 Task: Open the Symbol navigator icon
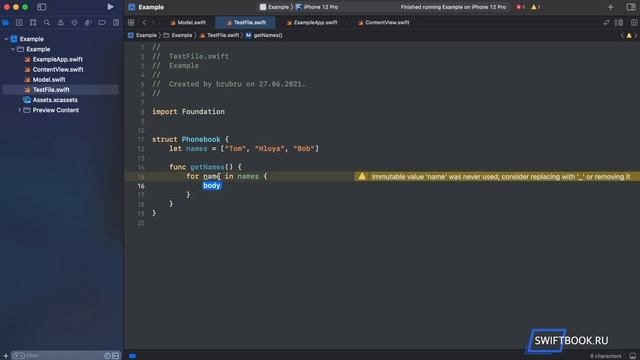(33, 22)
